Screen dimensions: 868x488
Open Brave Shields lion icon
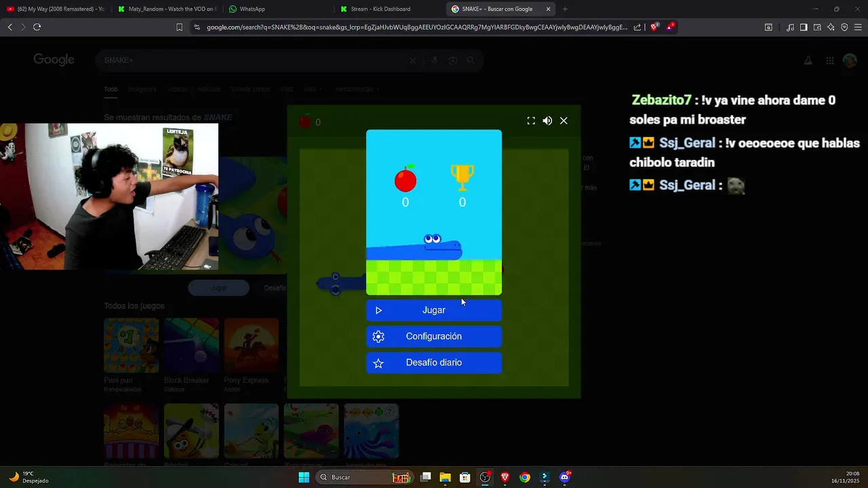point(654,27)
